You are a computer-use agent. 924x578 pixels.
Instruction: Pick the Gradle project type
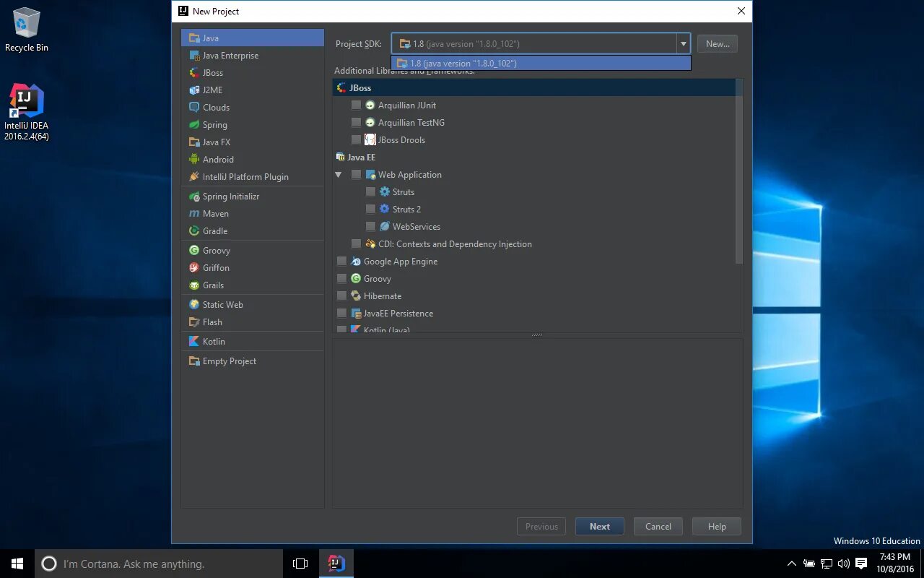tap(253, 230)
